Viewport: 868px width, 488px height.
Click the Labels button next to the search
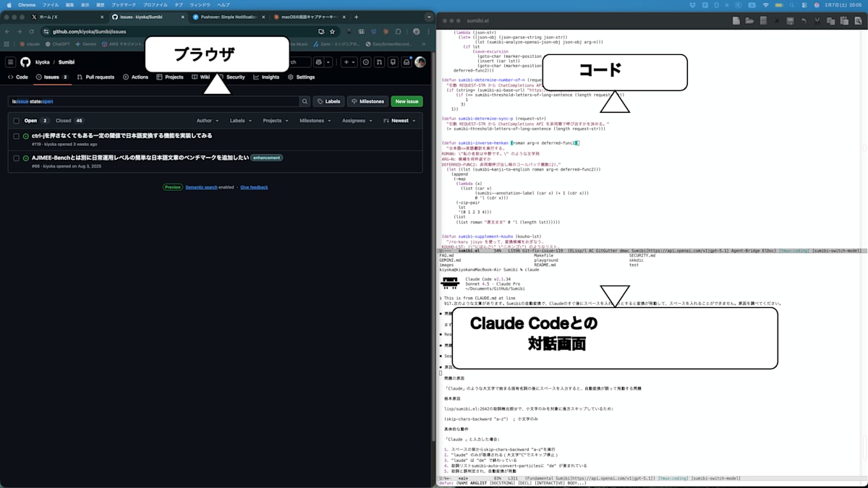[x=328, y=101]
